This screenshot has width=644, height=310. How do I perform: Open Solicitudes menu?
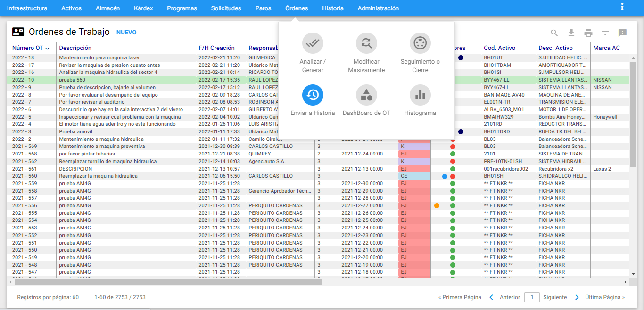click(226, 8)
